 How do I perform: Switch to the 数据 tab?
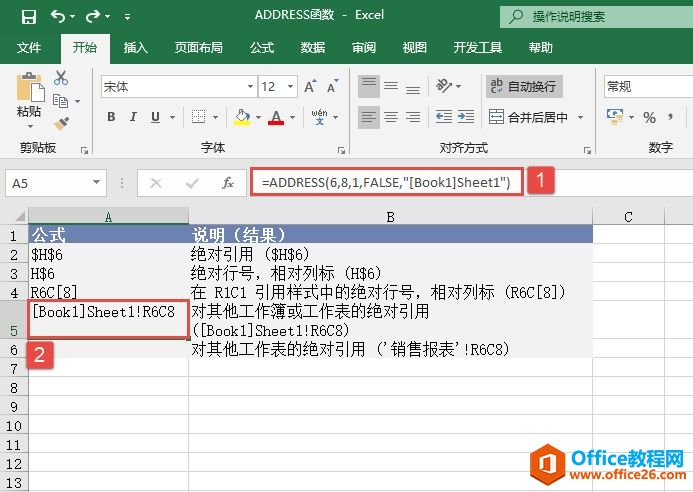[x=313, y=47]
